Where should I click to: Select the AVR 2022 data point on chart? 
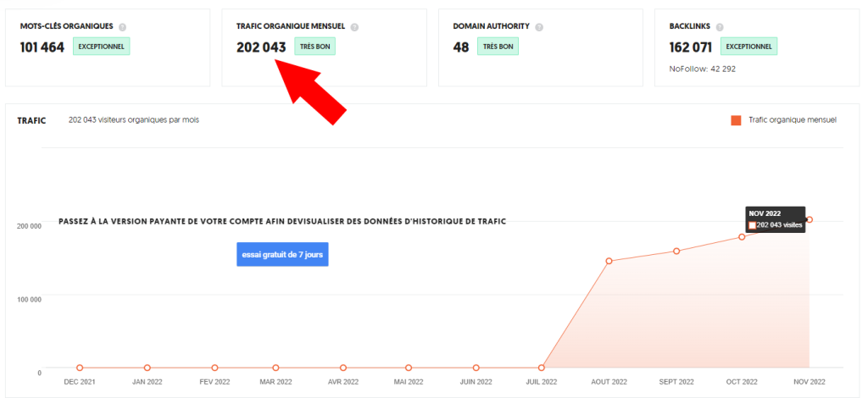(343, 368)
